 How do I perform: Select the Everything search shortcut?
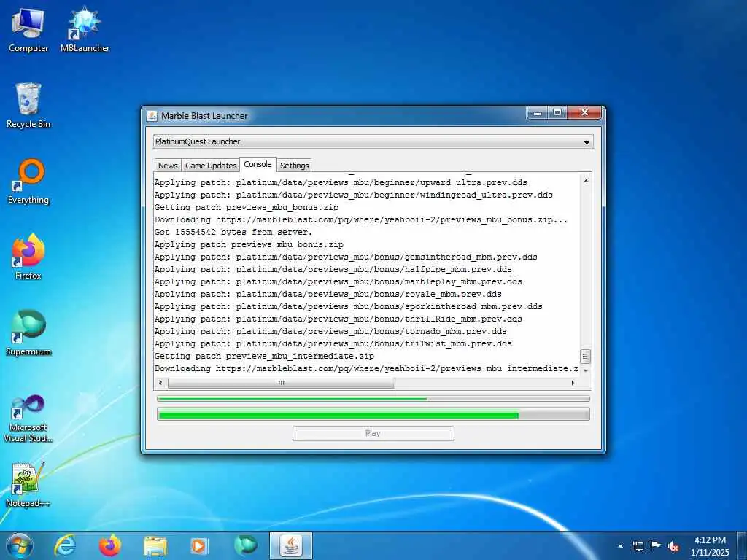tap(28, 182)
